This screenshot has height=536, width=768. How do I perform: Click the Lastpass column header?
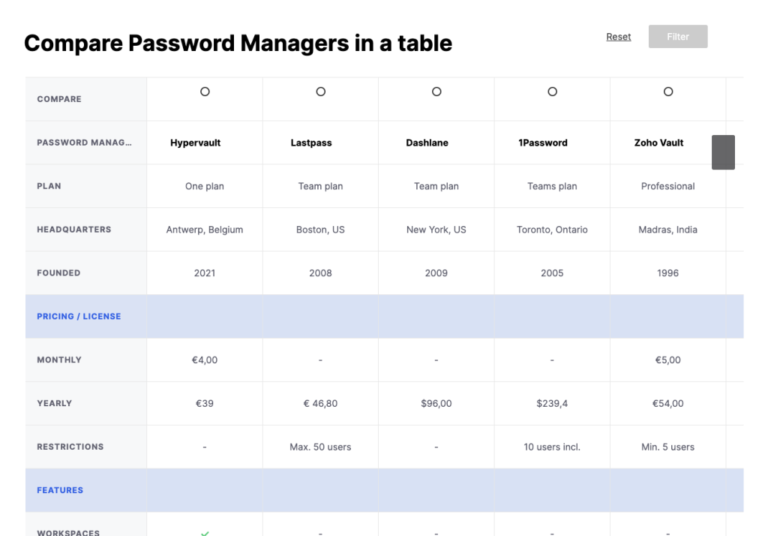tap(311, 143)
